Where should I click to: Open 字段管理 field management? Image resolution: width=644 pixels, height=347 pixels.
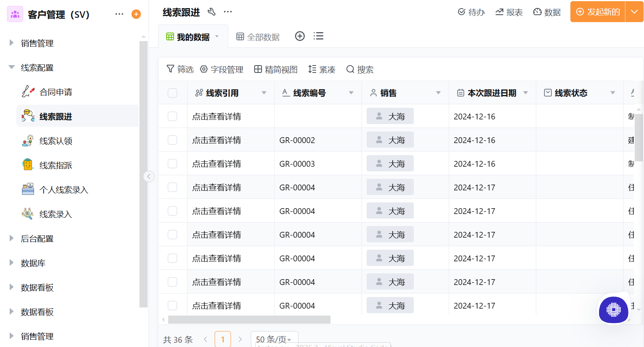[x=222, y=69]
